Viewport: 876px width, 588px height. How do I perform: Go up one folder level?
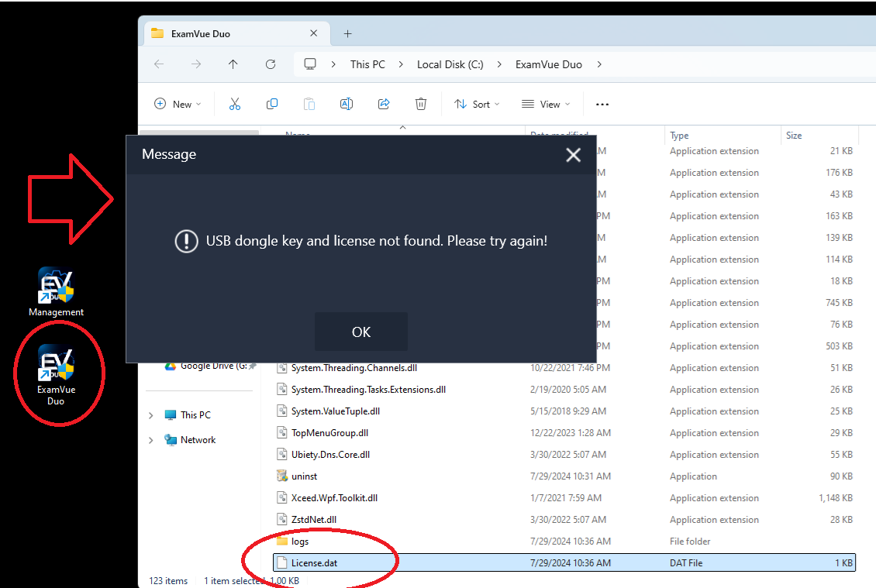(x=233, y=64)
